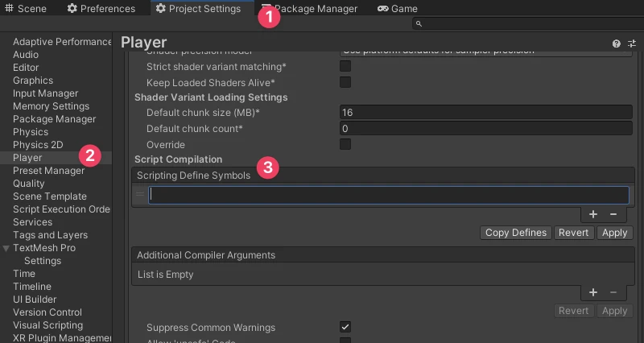Select the Quality settings category
The image size is (644, 343).
point(28,184)
